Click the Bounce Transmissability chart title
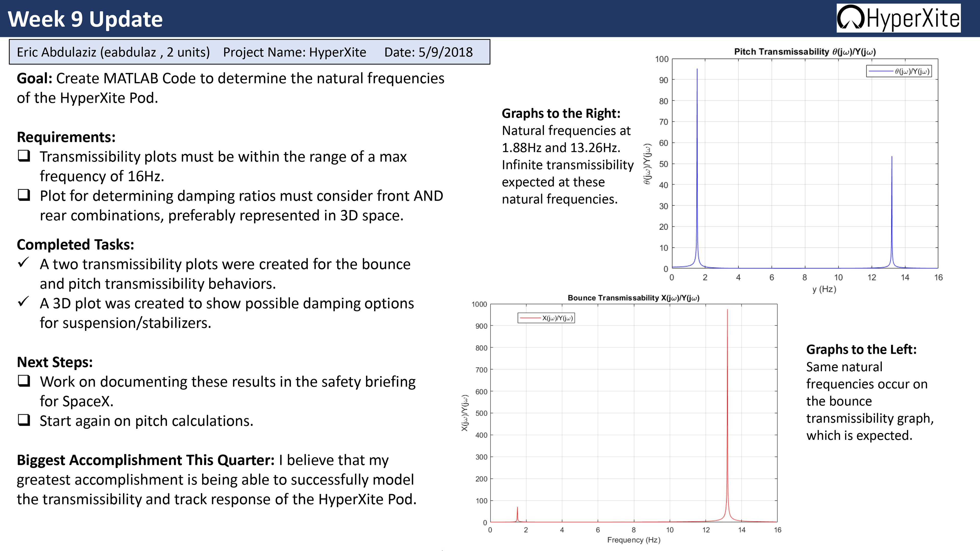 click(633, 298)
